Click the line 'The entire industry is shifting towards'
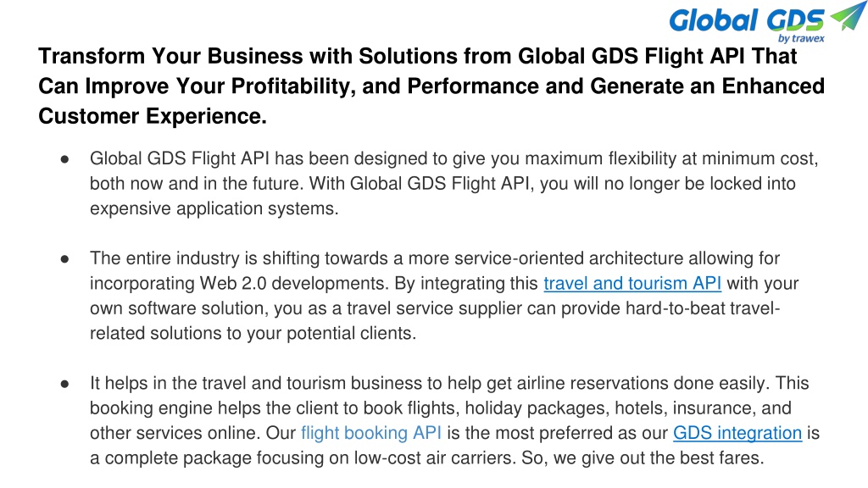868x488 pixels. (x=435, y=258)
